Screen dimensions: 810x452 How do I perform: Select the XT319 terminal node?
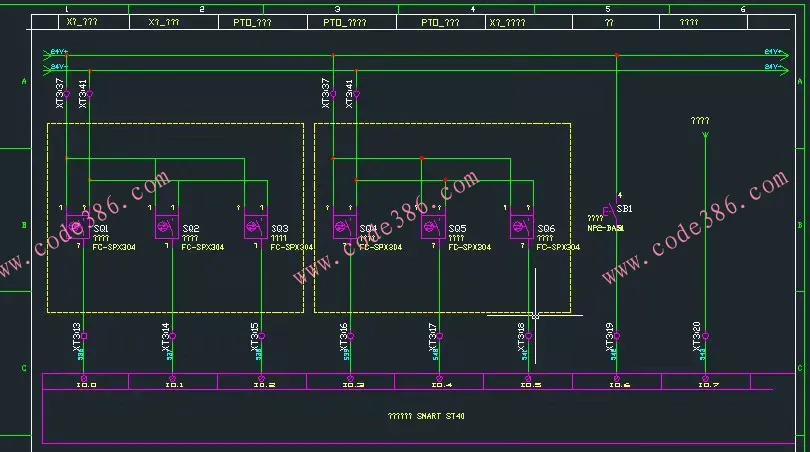[x=617, y=336]
